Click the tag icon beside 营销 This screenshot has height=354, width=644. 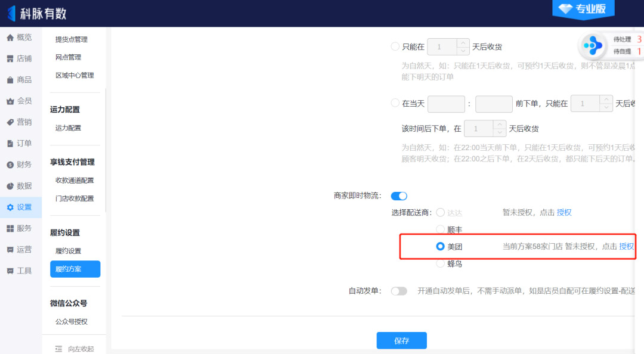10,122
